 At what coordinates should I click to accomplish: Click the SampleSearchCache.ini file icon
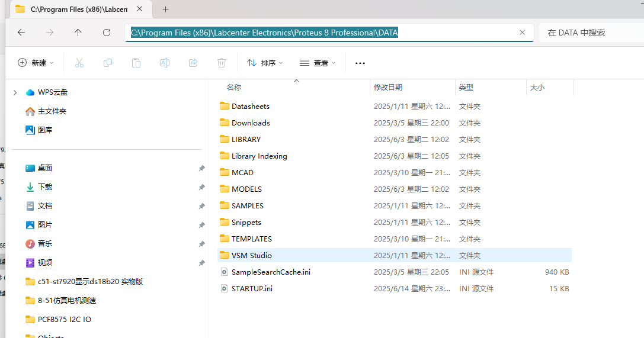point(225,272)
